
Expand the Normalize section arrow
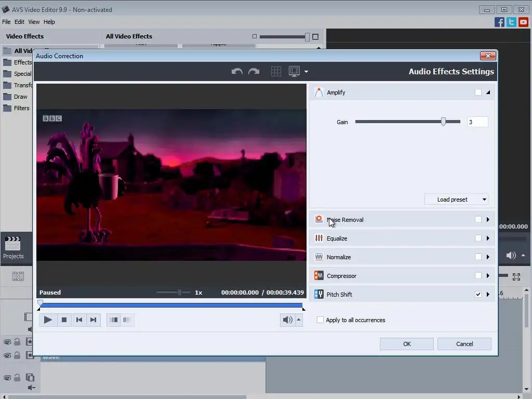488,257
